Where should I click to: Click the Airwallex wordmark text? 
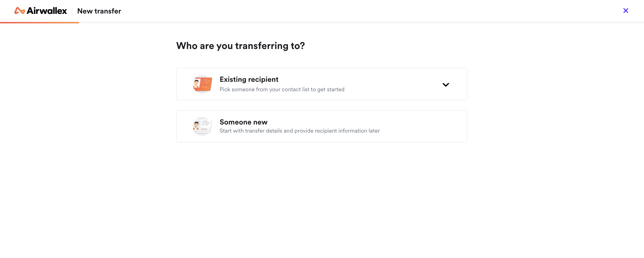point(47,11)
